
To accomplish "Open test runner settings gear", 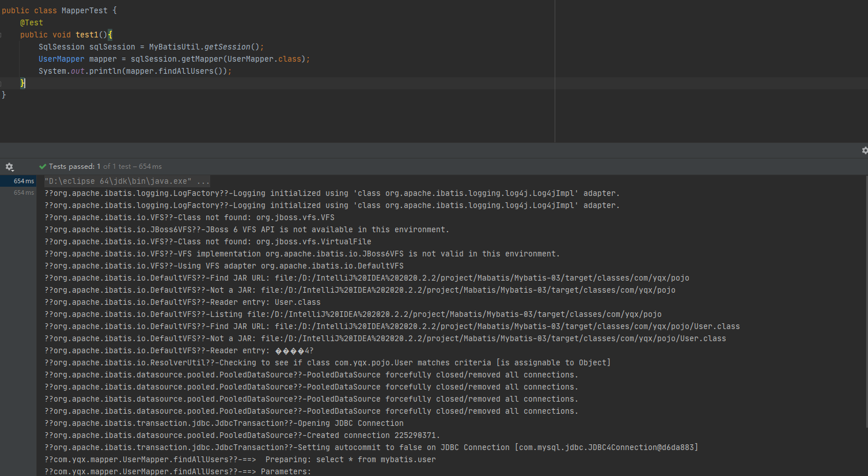I will pos(9,167).
